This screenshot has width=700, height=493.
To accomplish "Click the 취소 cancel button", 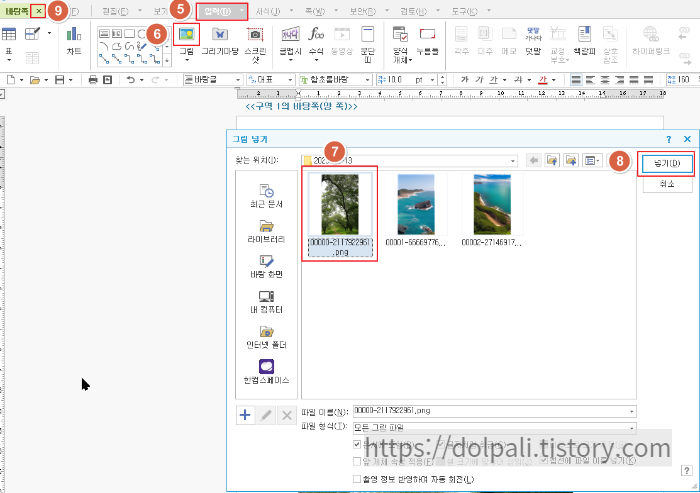I will click(667, 184).
